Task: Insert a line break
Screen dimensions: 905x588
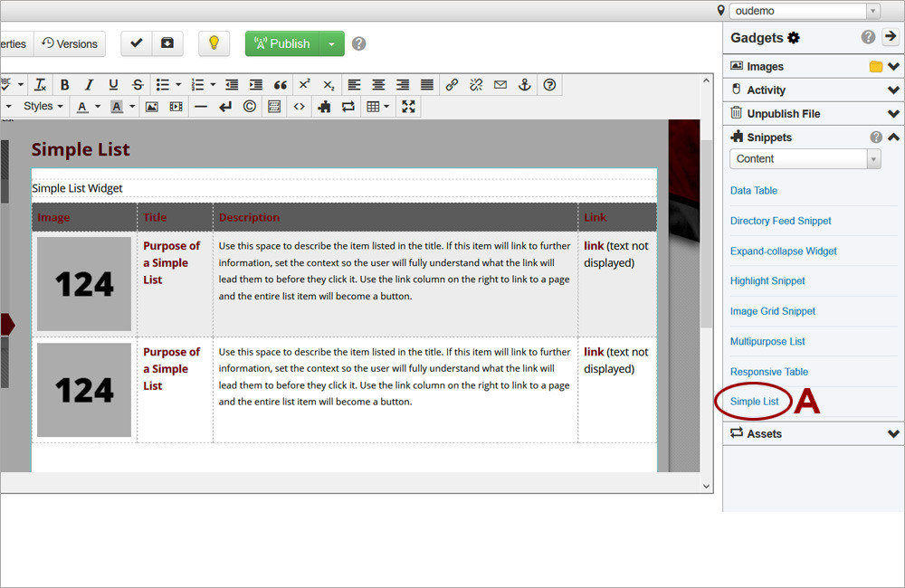Action: pos(225,107)
